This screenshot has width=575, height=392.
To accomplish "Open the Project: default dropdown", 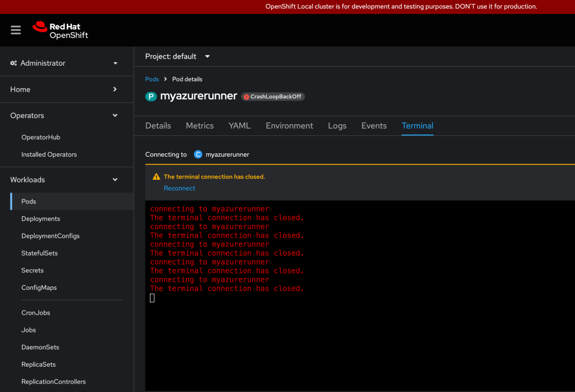I will pos(177,57).
